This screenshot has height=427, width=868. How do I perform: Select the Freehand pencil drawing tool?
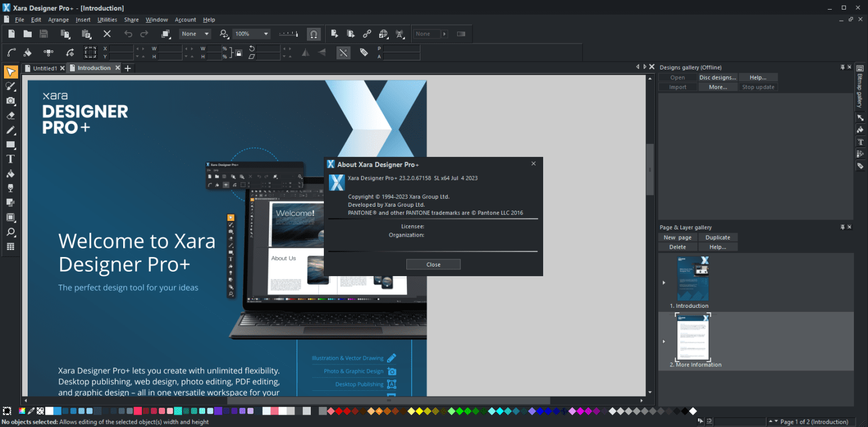point(10,130)
